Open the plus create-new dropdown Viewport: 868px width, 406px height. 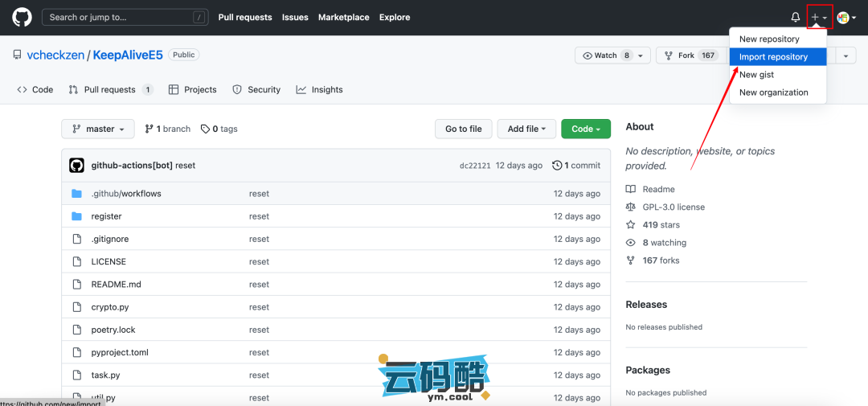click(819, 17)
